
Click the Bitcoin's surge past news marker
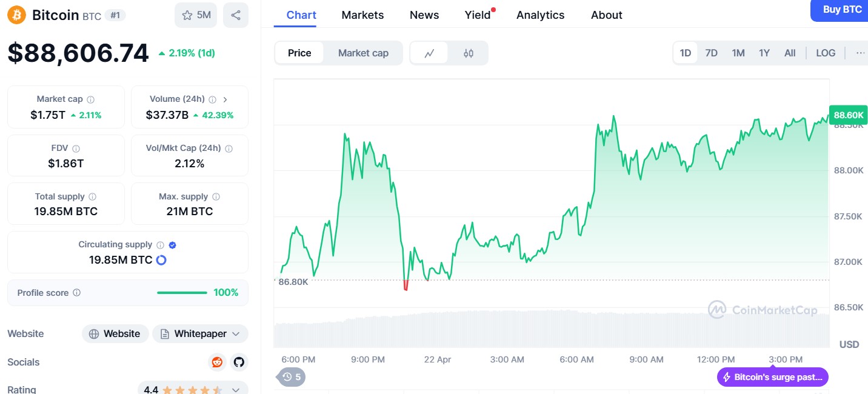772,377
